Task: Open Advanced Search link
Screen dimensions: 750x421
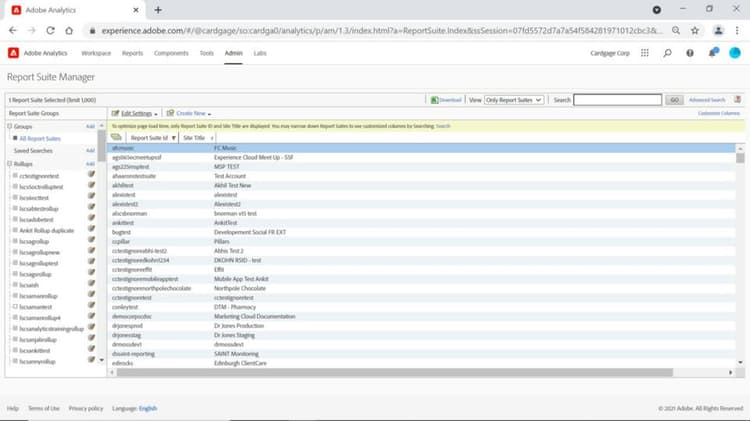Action: (707, 100)
